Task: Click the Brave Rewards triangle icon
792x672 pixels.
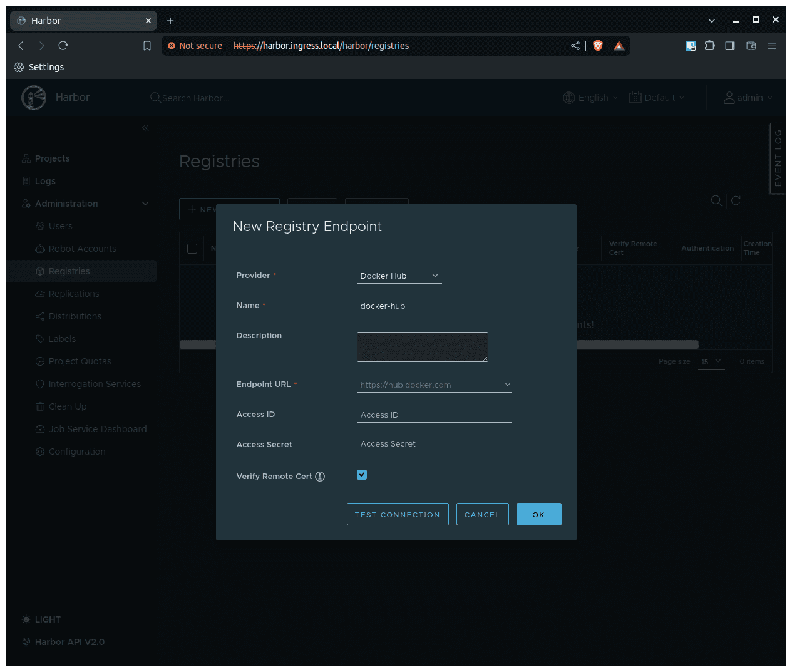Action: 619,46
